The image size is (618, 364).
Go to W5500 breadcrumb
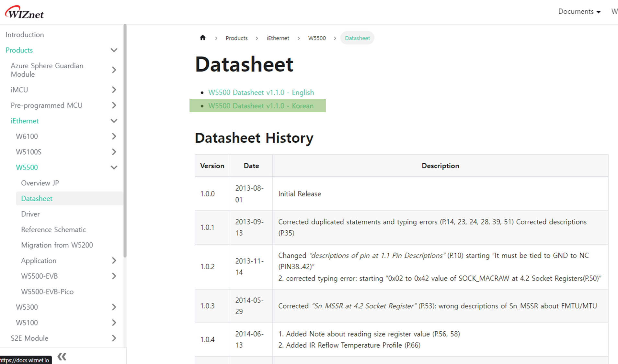(317, 38)
